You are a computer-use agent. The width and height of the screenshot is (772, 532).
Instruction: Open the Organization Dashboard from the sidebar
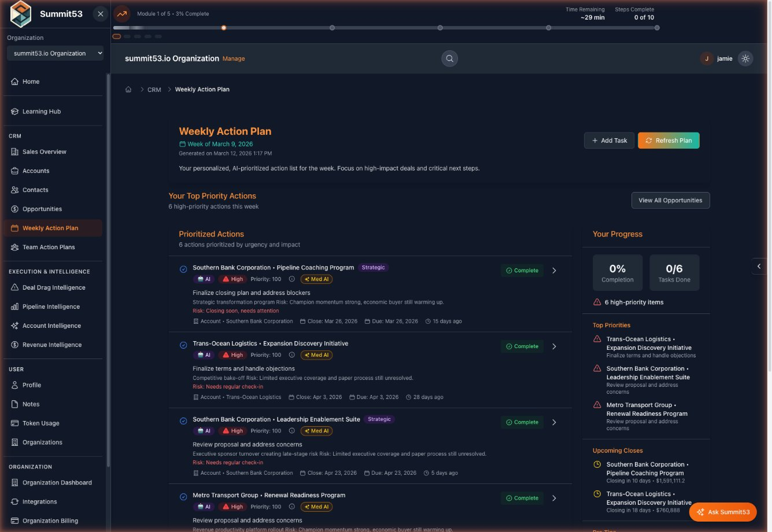[x=57, y=482]
